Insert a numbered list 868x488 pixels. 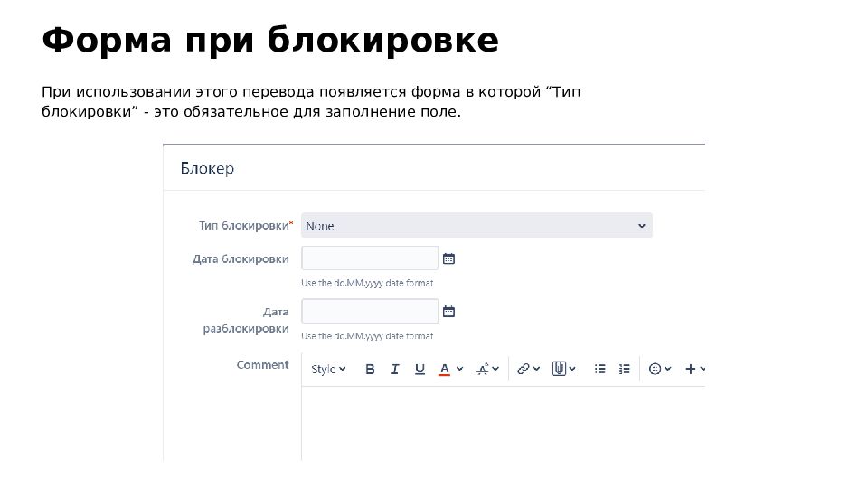pyautogui.click(x=624, y=369)
